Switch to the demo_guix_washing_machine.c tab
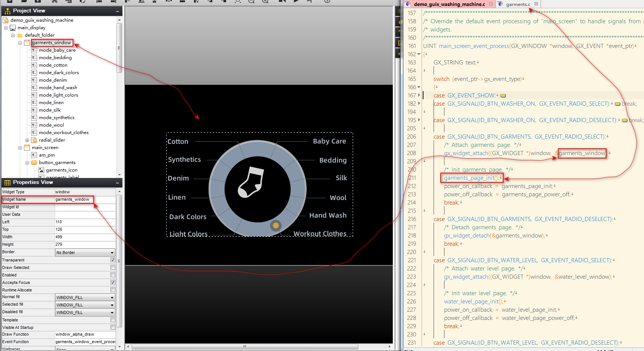644x351 pixels. coord(449,4)
